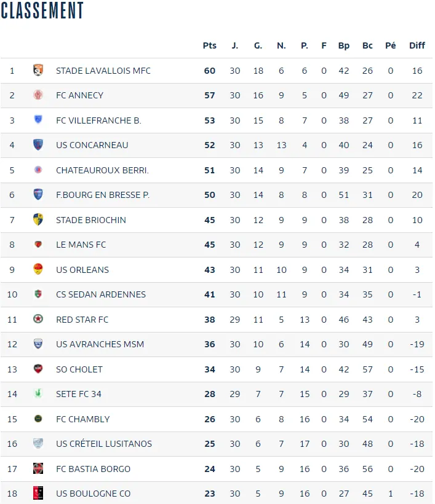The width and height of the screenshot is (435, 504).
Task: Click the US Concarneau team logo
Action: [38, 145]
